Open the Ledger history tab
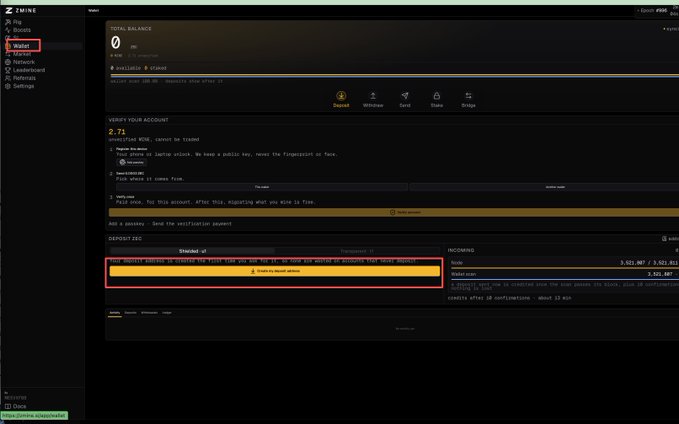The width and height of the screenshot is (679, 424). click(x=167, y=313)
